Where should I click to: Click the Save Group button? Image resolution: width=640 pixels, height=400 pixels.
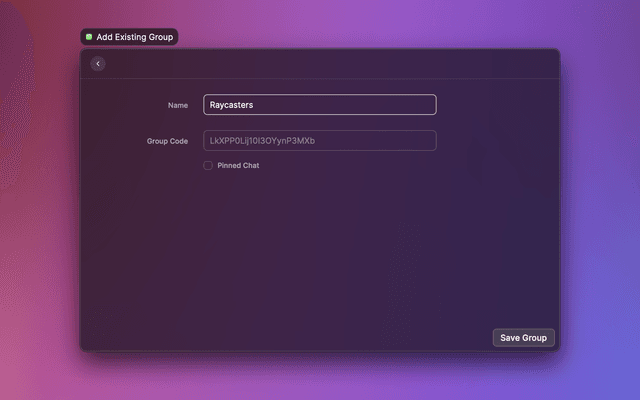523,338
